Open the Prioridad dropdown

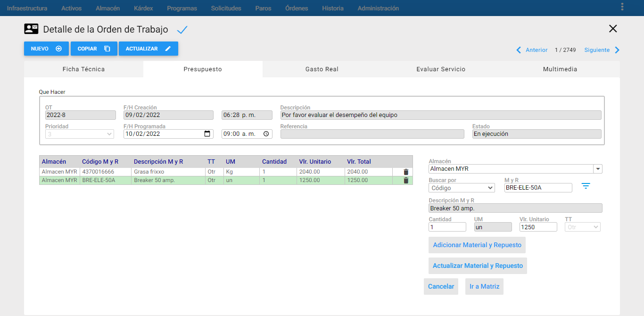pyautogui.click(x=80, y=134)
